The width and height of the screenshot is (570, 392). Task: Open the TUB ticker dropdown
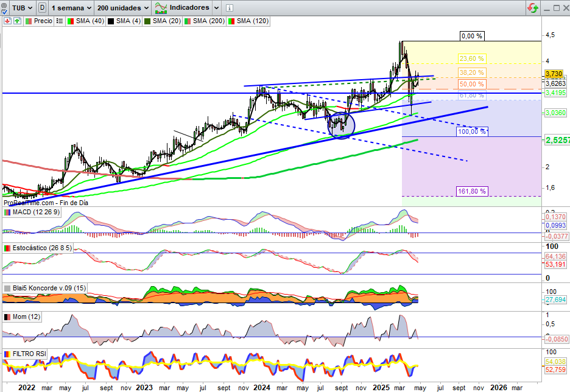tap(22, 8)
